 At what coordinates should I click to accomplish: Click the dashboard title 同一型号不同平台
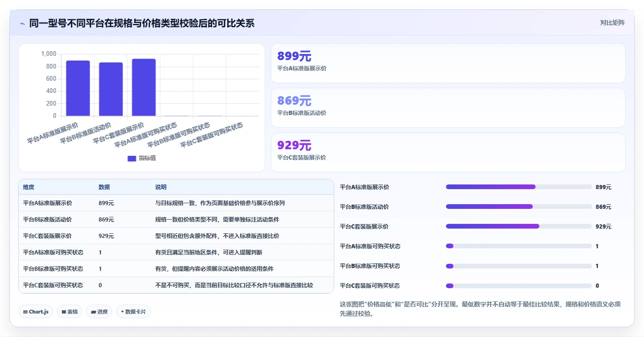tap(142, 23)
